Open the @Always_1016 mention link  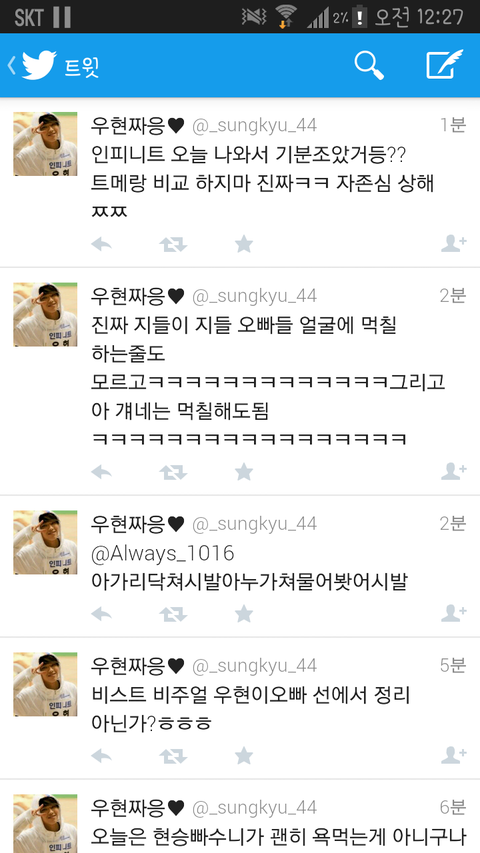coord(163,554)
